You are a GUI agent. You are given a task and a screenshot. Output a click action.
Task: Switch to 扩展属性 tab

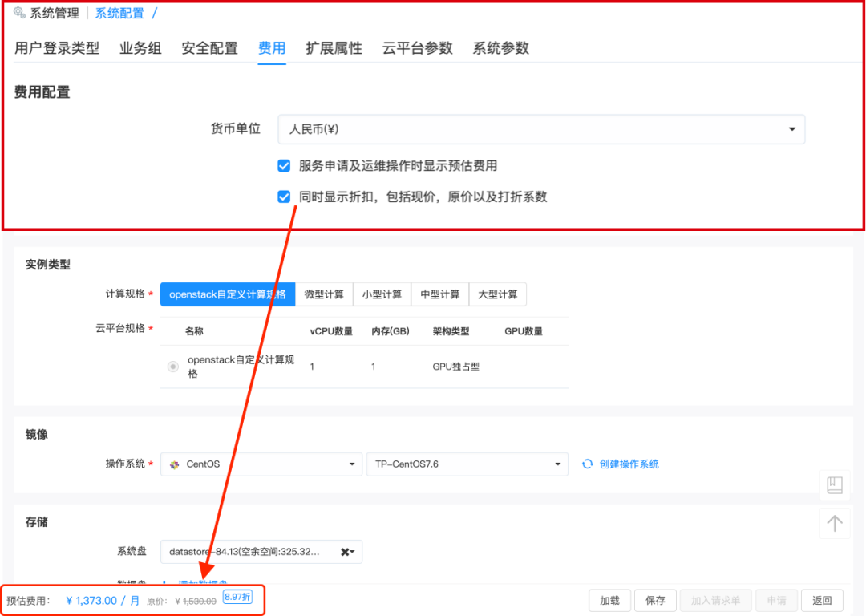[334, 48]
